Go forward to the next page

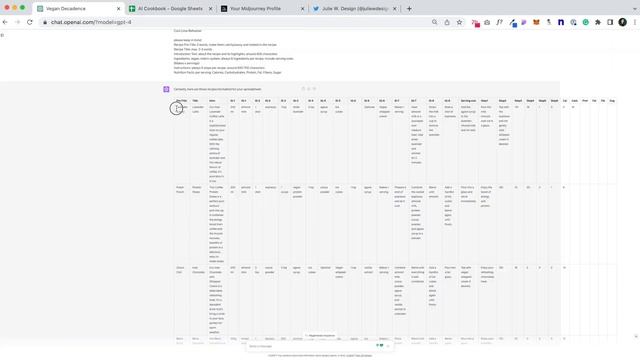click(18, 22)
